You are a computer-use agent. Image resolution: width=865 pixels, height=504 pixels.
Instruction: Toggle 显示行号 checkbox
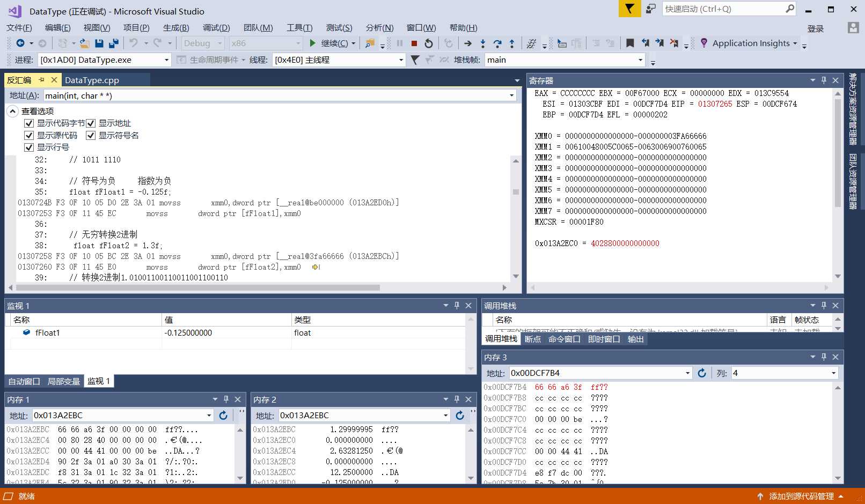pyautogui.click(x=29, y=147)
